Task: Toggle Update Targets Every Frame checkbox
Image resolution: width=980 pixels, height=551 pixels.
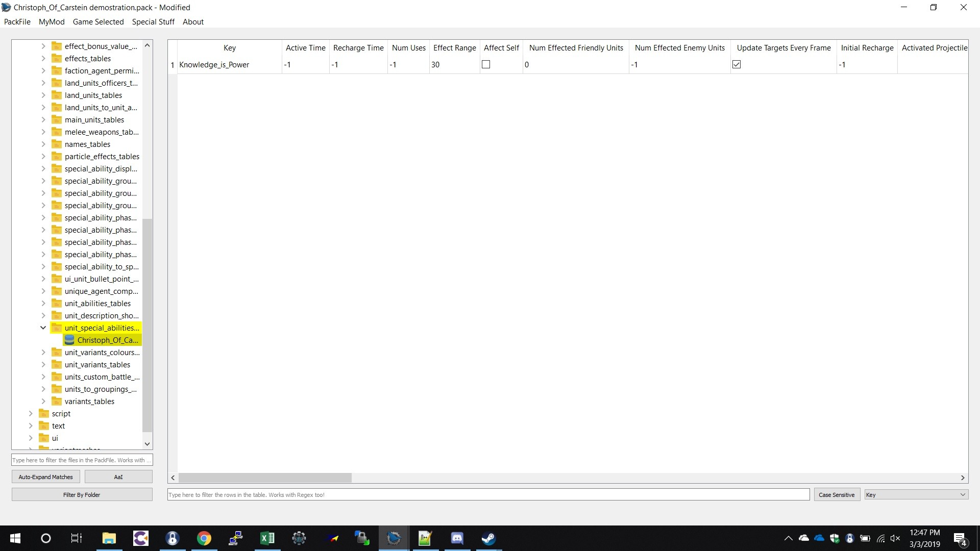Action: pos(737,64)
